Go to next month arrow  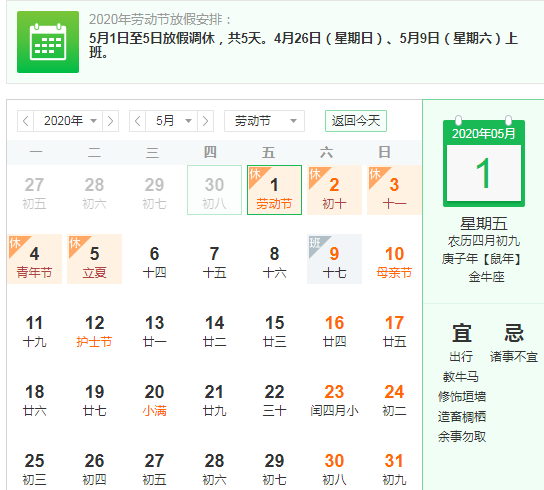pyautogui.click(x=205, y=121)
